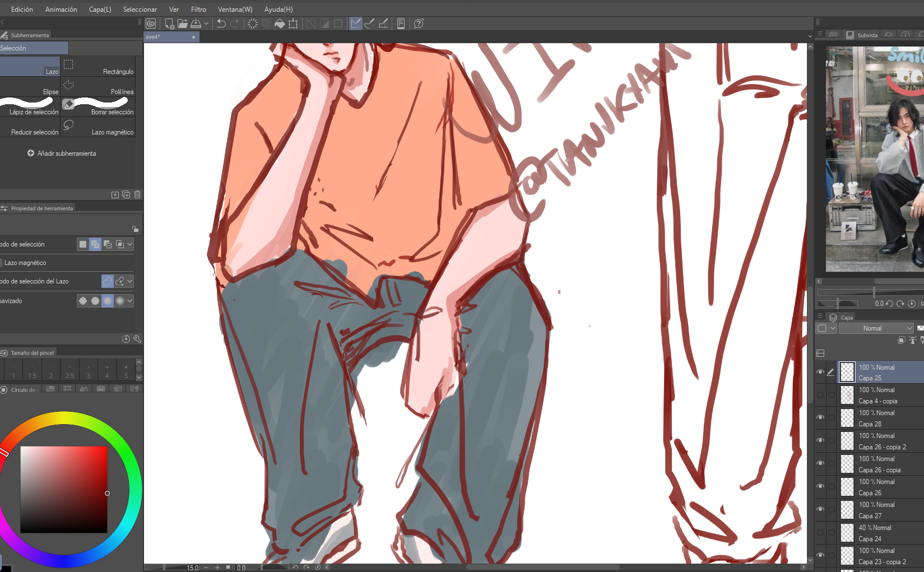
Task: Hide the Capa 28 layer
Action: click(x=820, y=418)
